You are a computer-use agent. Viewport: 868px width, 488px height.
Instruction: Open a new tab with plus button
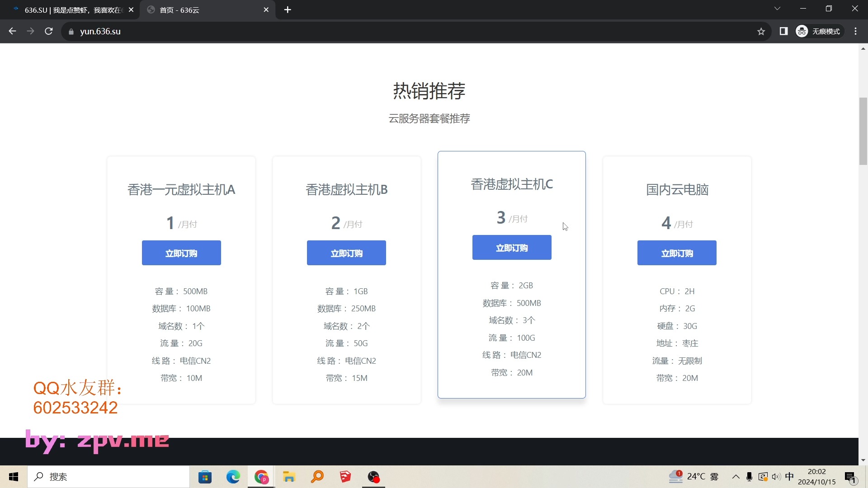coord(288,9)
